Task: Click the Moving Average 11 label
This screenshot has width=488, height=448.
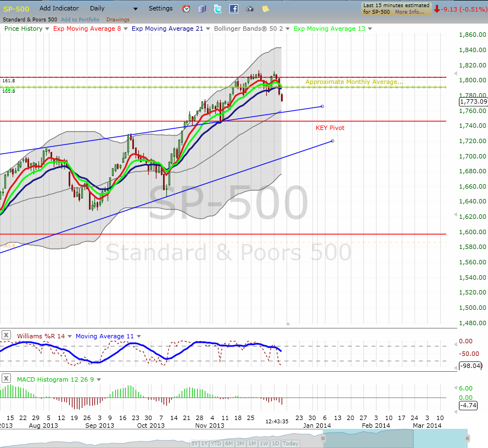Action: [x=104, y=336]
